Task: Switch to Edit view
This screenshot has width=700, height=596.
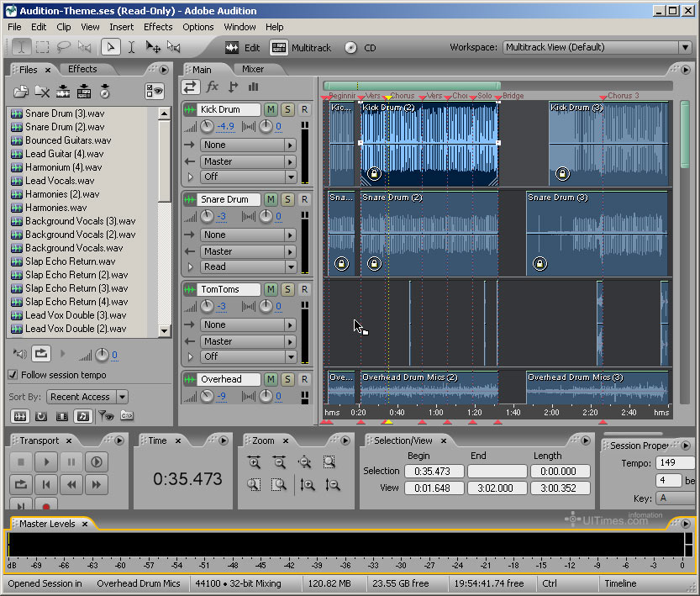Action: (x=243, y=48)
